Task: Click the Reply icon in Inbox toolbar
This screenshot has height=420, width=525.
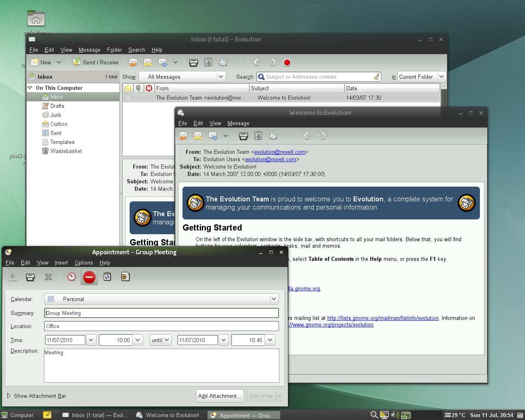Action: coord(133,62)
